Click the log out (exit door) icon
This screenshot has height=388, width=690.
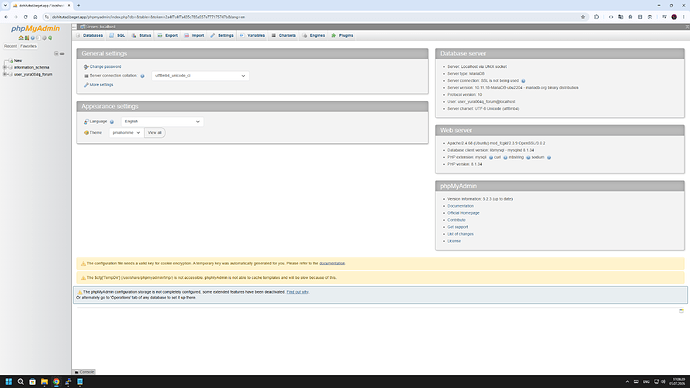click(27, 38)
